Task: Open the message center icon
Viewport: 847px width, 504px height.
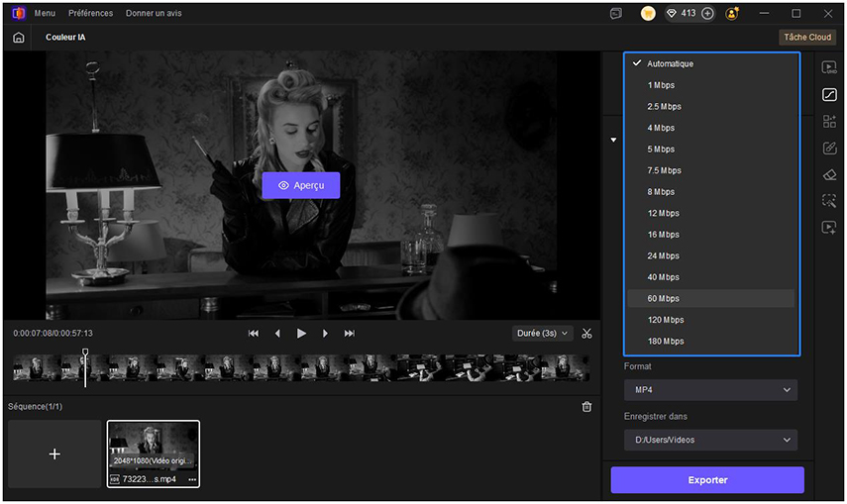Action: click(x=616, y=14)
